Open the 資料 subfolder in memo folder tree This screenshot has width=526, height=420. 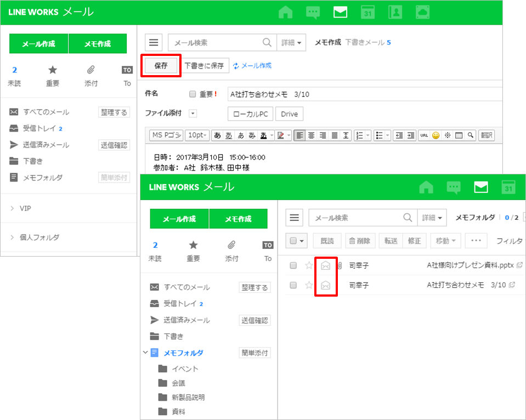(178, 411)
